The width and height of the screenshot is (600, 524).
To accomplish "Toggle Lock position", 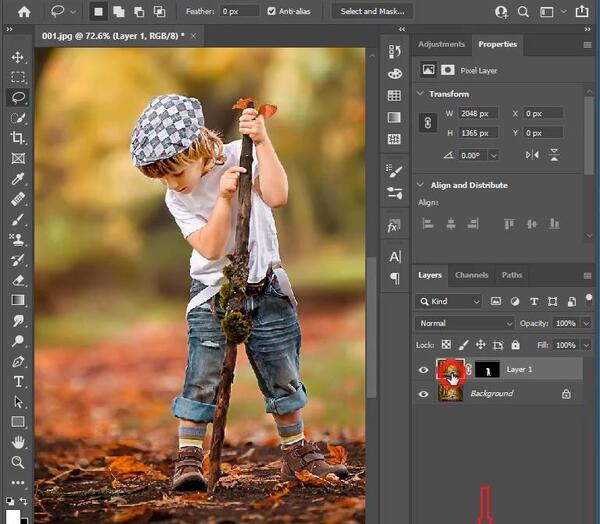I will (481, 344).
